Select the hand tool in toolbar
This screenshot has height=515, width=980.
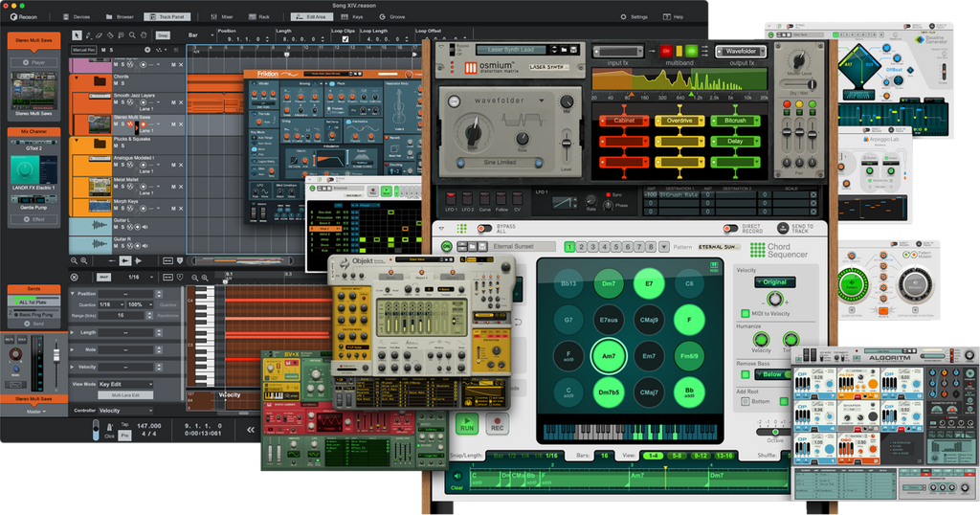pyautogui.click(x=144, y=35)
